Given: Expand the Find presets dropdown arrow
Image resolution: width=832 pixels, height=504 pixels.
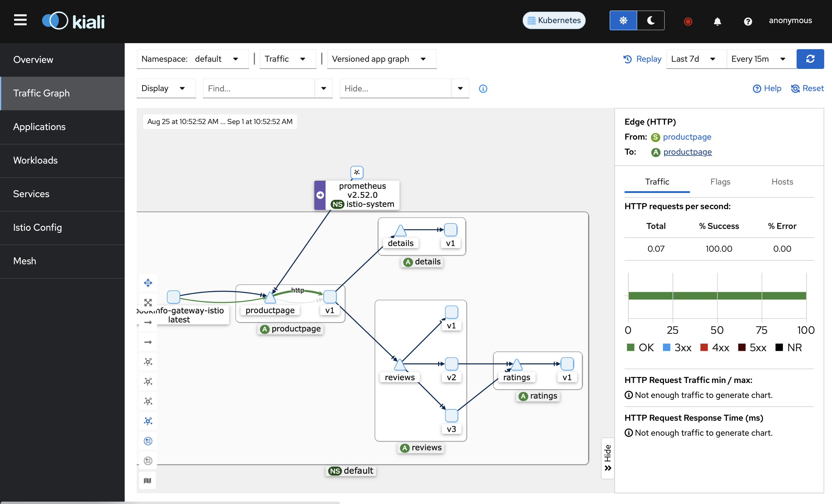Looking at the screenshot, I should tap(323, 88).
